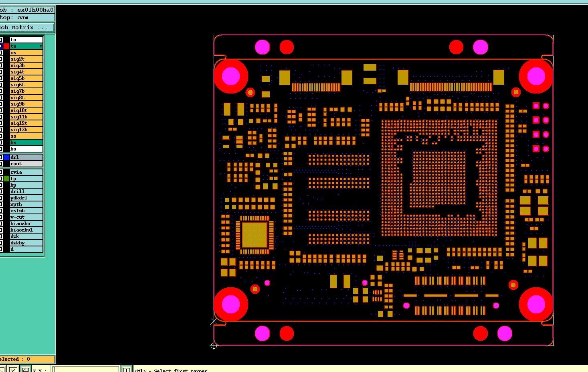Screen dimensions: 588x372
Task: Toggle the checkbox for layer rout
Action: (1, 164)
